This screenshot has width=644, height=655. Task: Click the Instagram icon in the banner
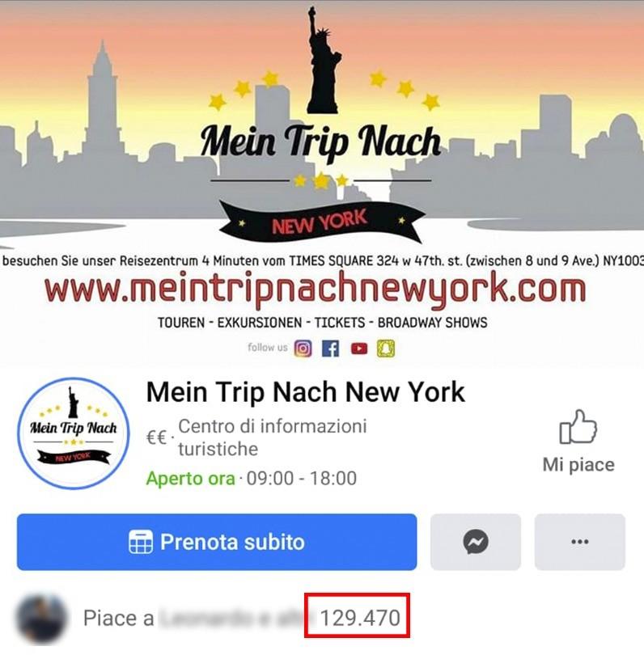pos(303,349)
